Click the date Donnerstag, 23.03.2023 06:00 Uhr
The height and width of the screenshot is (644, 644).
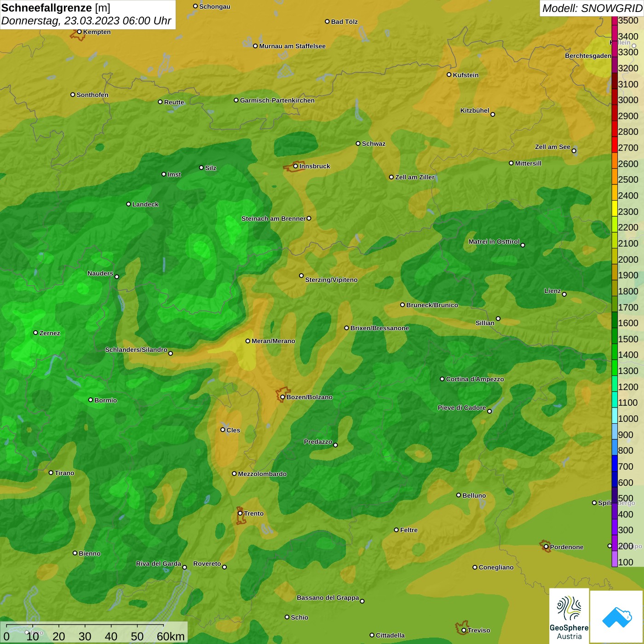click(x=86, y=21)
